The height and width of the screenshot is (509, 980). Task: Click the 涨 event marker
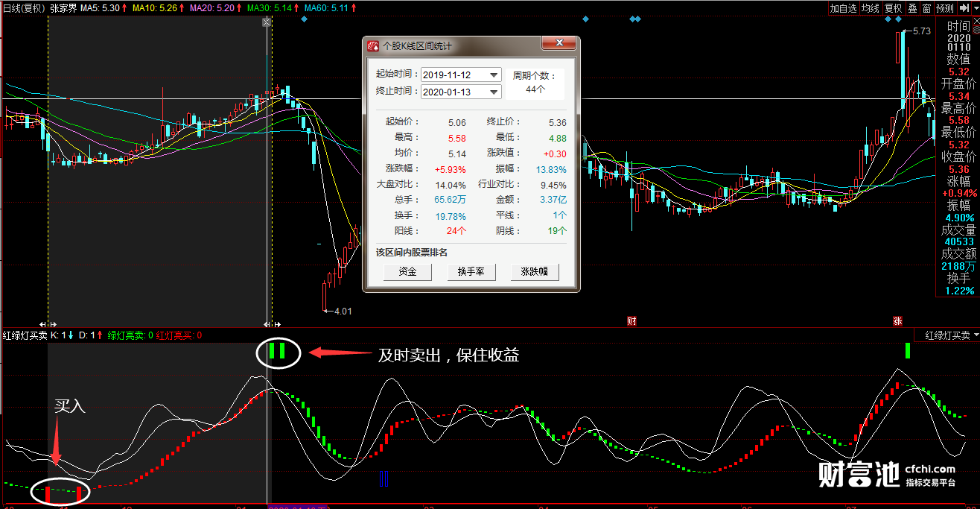[x=898, y=321]
